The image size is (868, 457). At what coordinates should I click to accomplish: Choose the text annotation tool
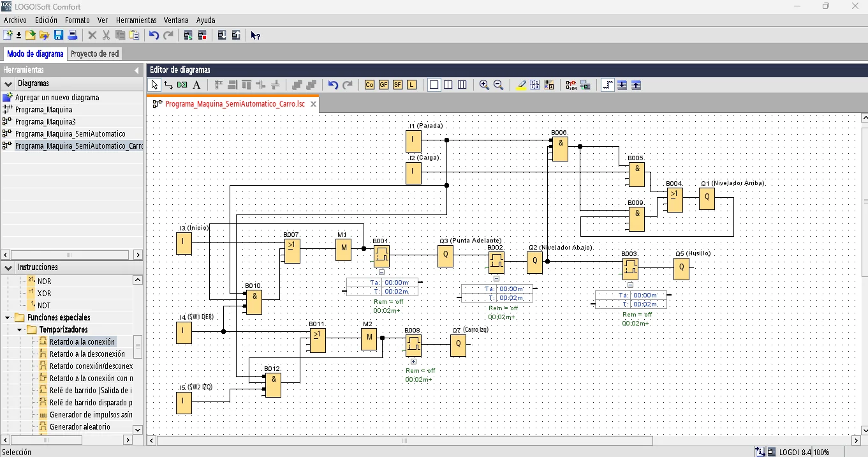coord(196,85)
